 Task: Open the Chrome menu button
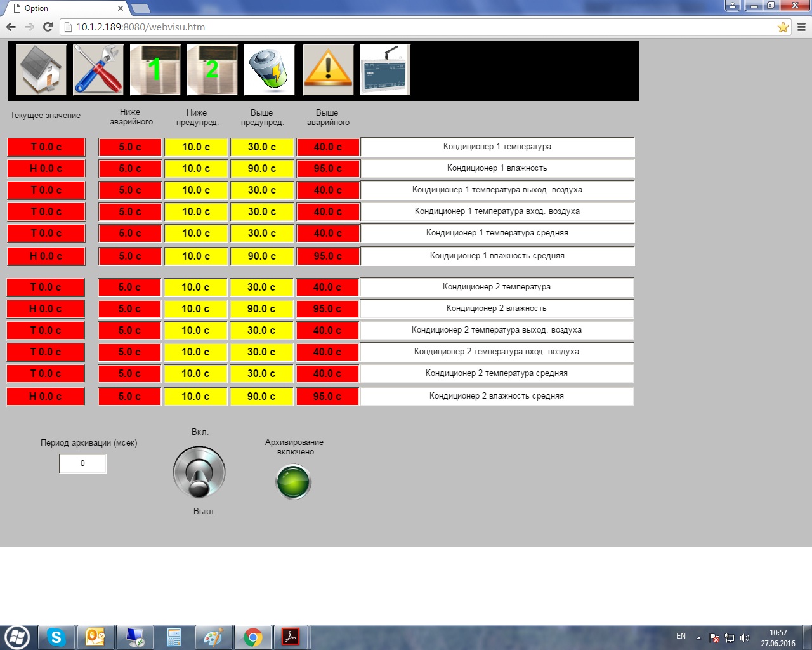pos(801,27)
